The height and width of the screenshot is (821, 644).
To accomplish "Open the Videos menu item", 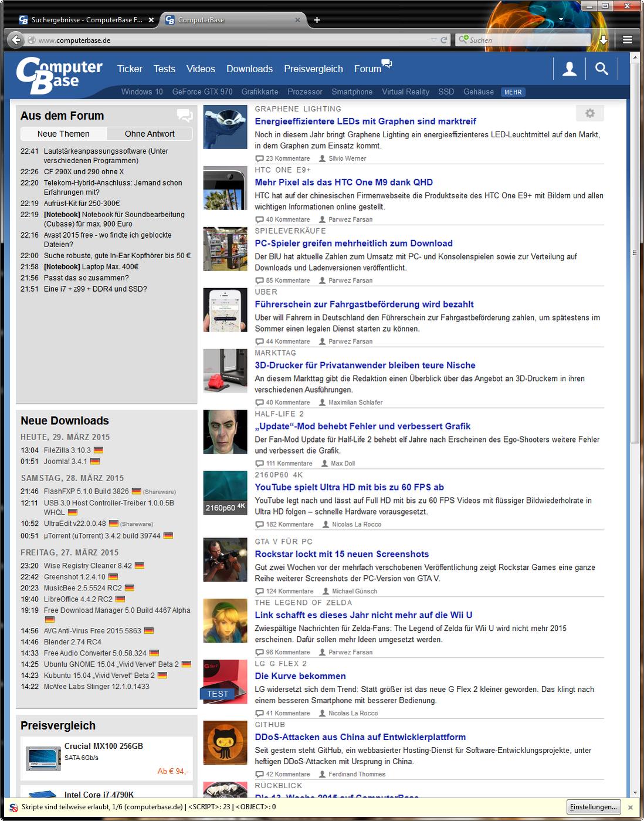I will (201, 69).
